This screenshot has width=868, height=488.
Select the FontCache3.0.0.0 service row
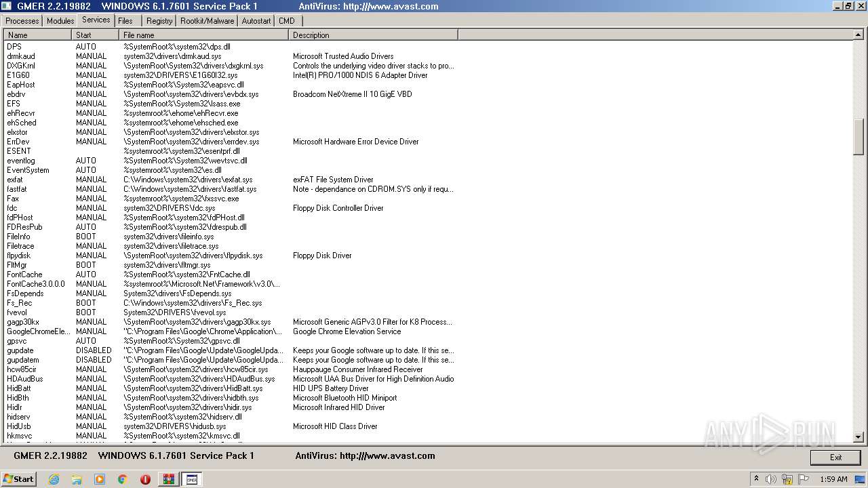pos(231,284)
